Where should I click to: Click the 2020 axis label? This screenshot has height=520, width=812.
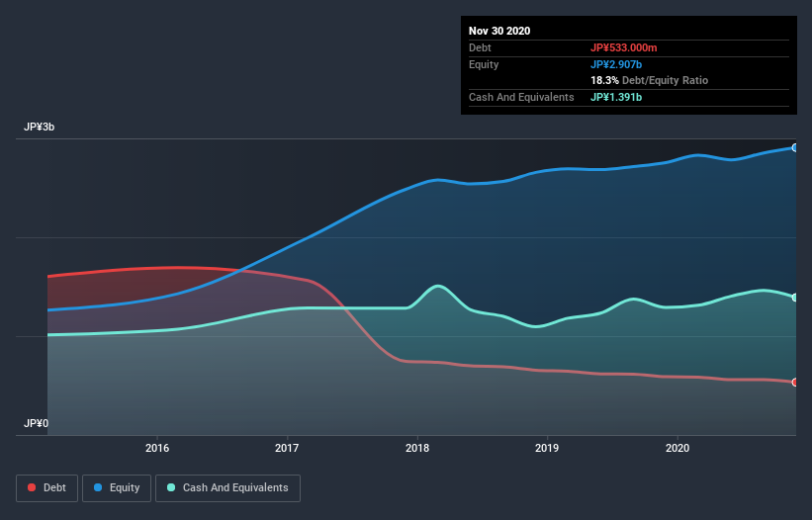point(677,448)
